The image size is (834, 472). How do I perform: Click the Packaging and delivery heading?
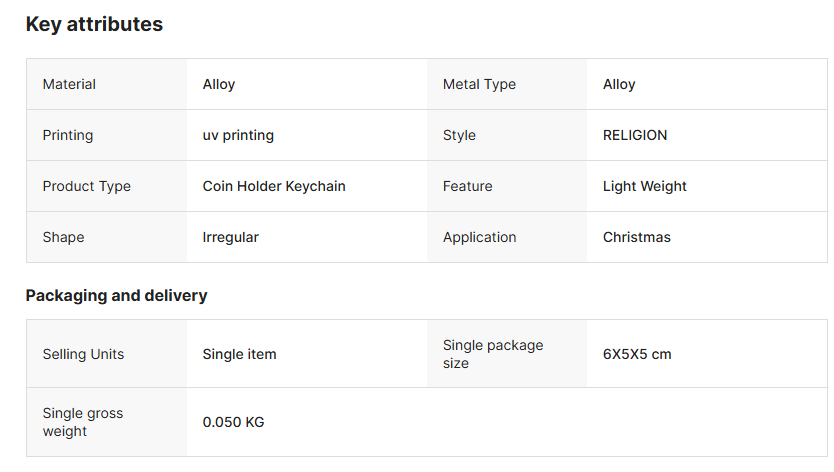click(116, 295)
